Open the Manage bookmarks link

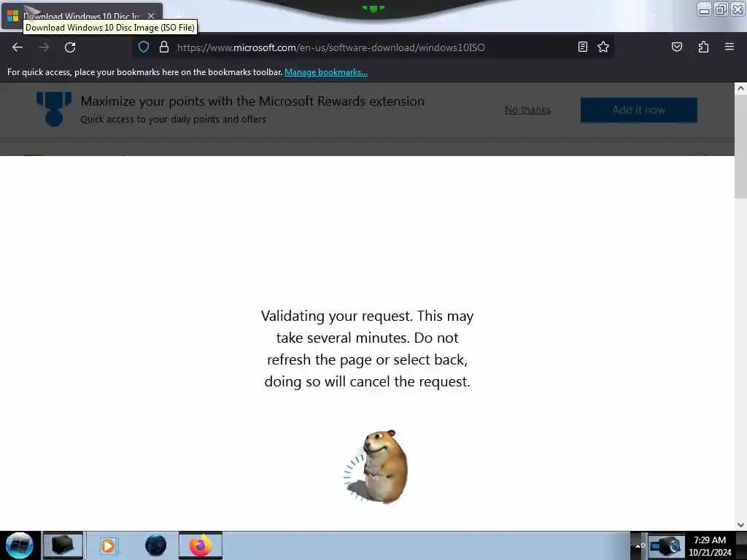coord(326,72)
